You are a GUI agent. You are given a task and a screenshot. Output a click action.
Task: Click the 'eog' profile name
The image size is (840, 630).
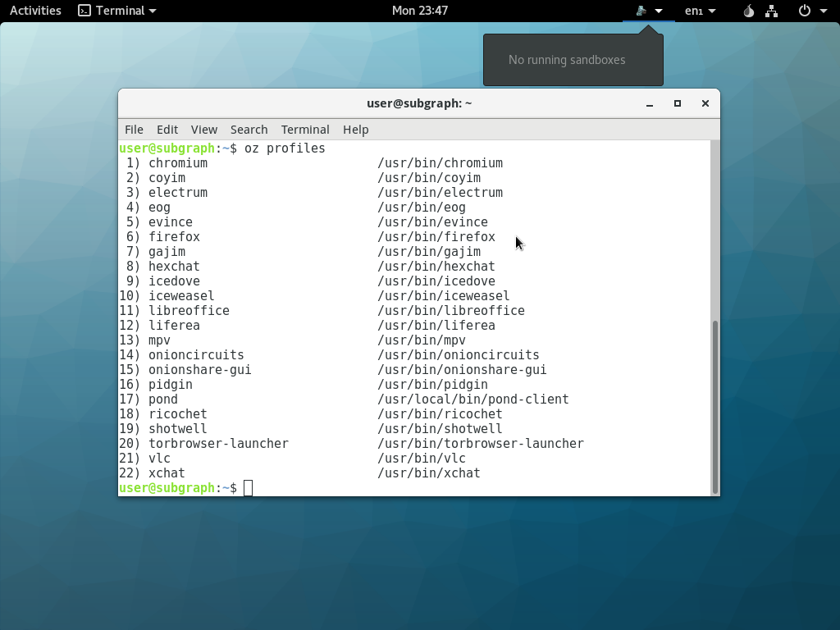click(160, 208)
